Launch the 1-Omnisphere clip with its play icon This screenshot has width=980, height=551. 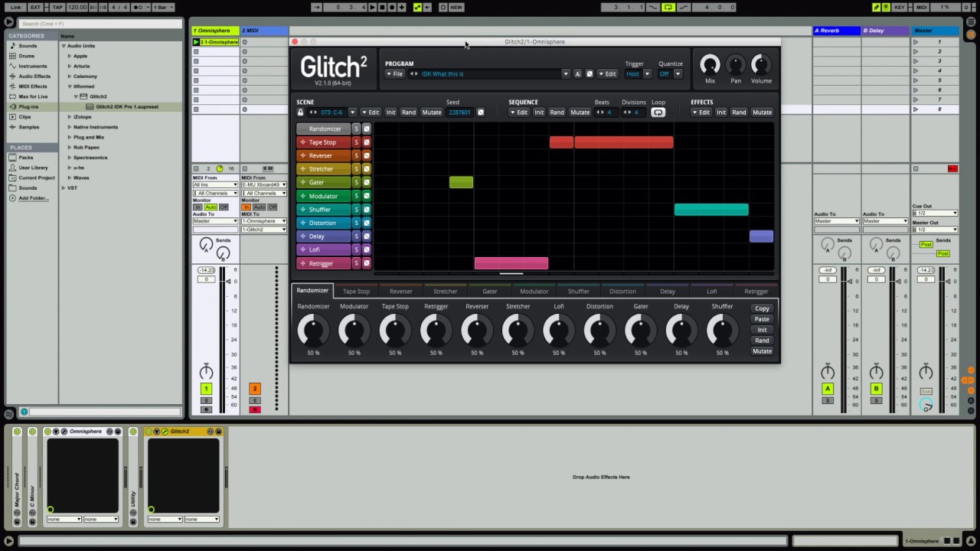pyautogui.click(x=196, y=42)
